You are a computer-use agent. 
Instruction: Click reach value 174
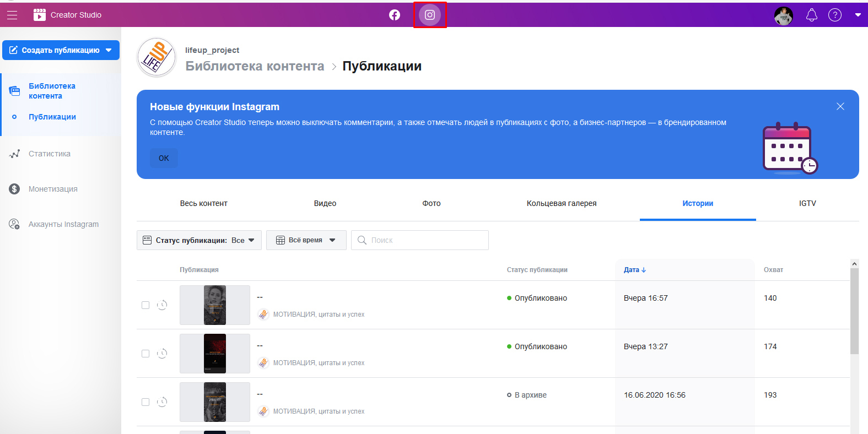click(x=770, y=346)
